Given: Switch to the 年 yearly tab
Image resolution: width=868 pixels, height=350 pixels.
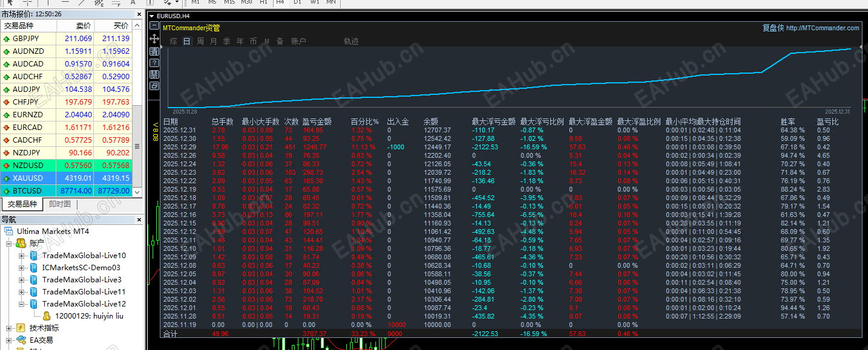Looking at the screenshot, I should coord(240,41).
